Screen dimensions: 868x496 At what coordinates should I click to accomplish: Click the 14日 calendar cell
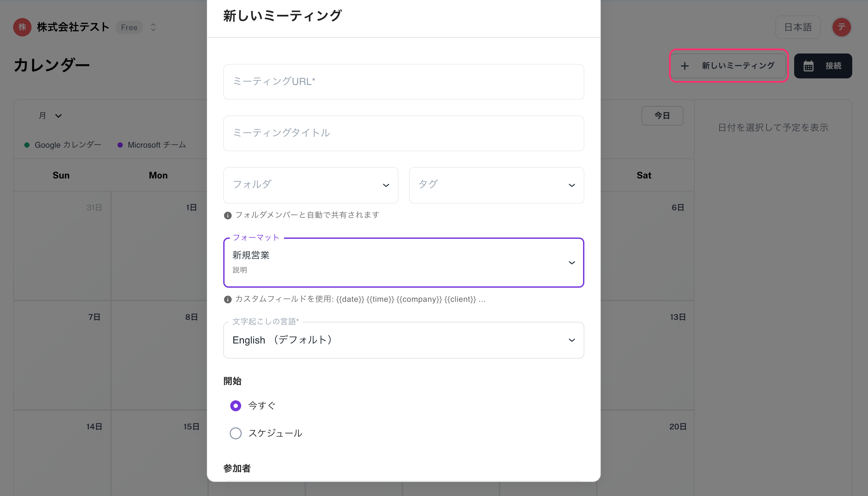pyautogui.click(x=62, y=453)
